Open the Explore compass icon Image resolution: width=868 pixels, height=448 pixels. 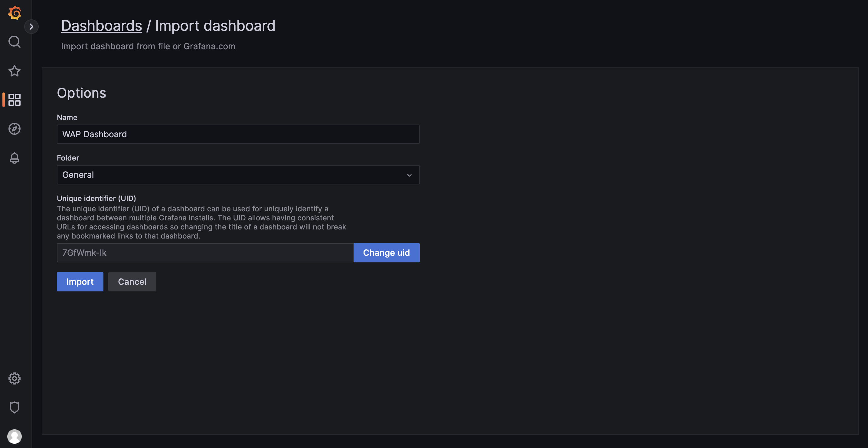pos(15,129)
